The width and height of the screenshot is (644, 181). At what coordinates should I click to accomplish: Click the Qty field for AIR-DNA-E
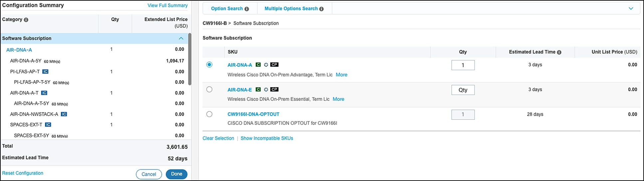[x=463, y=90]
